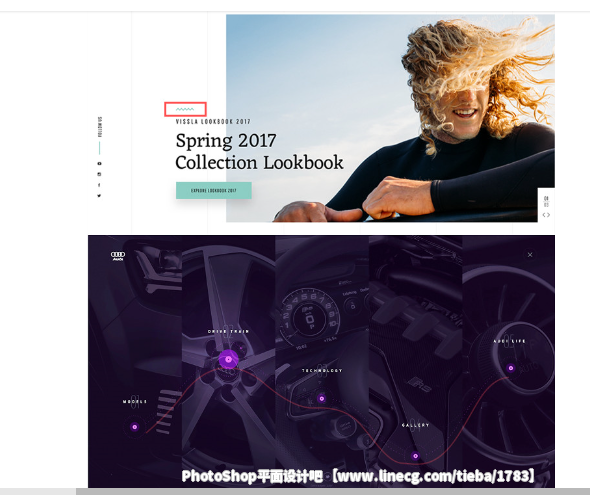Go to previous slide with left chevron
The height and width of the screenshot is (495, 590).
544,215
